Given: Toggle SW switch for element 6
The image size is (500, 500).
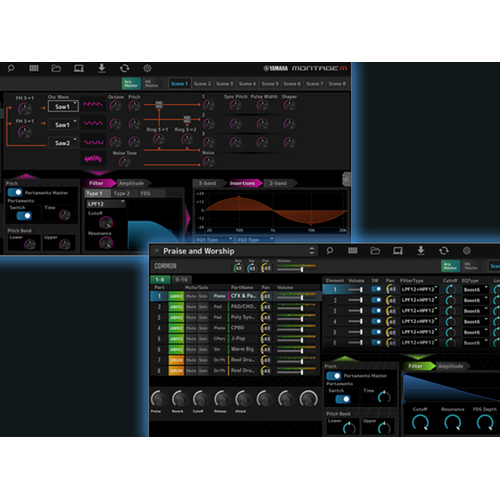Looking at the screenshot, I should click(x=376, y=342).
